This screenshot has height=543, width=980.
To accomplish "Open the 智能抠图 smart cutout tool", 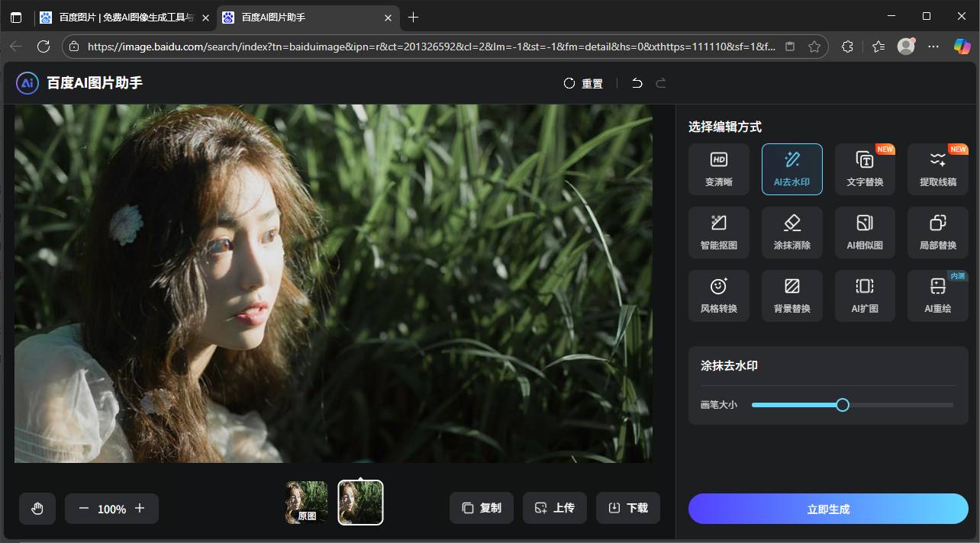I will click(718, 232).
